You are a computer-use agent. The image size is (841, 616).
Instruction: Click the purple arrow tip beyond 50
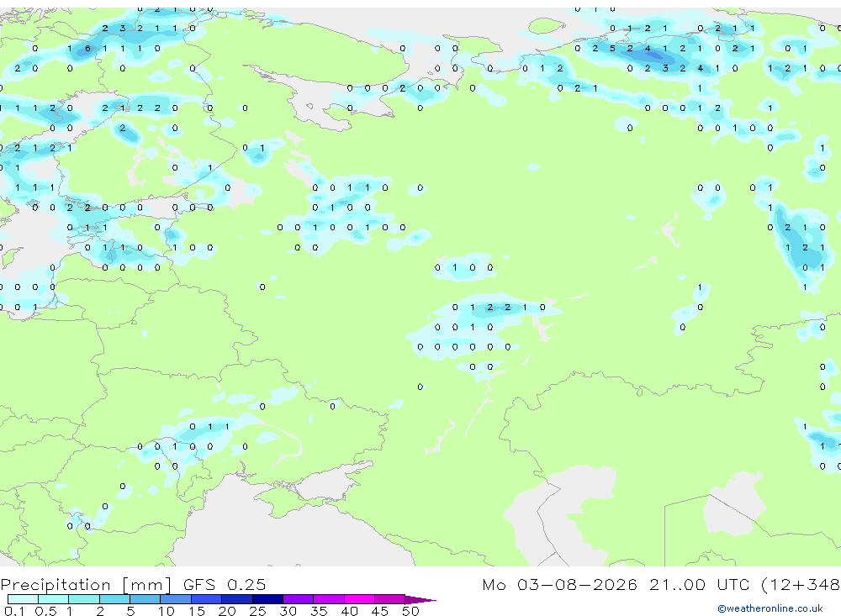[x=420, y=600]
